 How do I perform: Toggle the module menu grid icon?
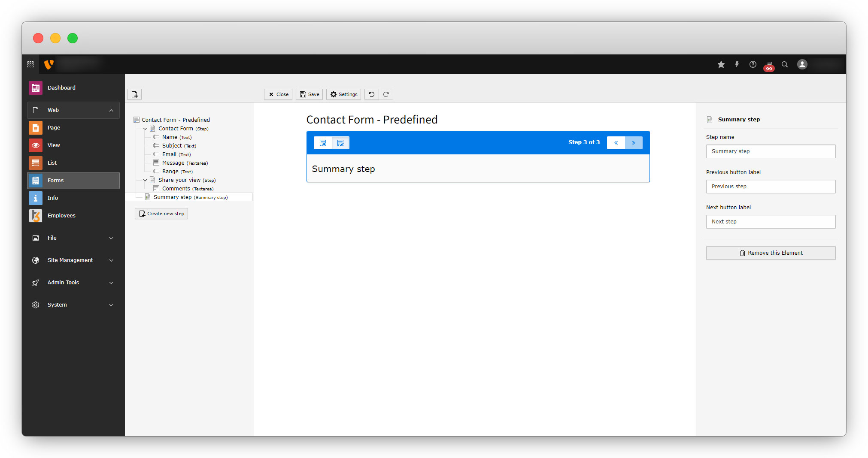click(x=30, y=64)
